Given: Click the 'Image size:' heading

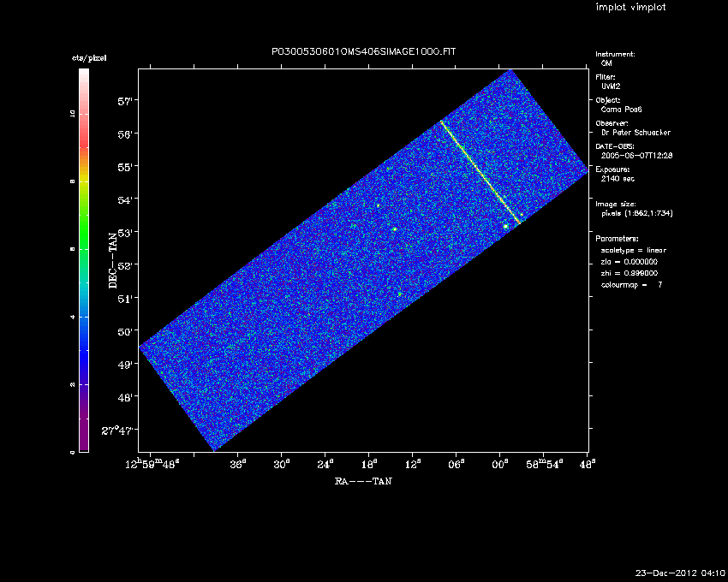Looking at the screenshot, I should tap(616, 205).
